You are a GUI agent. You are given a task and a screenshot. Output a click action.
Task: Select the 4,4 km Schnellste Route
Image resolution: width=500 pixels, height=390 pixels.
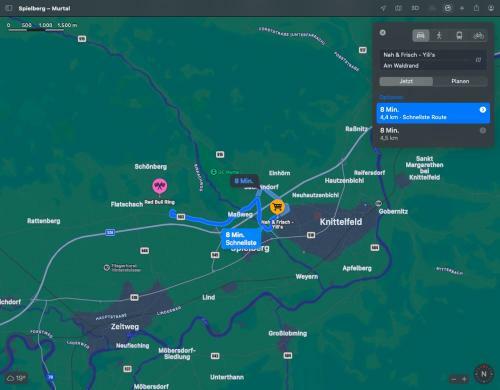(x=433, y=113)
